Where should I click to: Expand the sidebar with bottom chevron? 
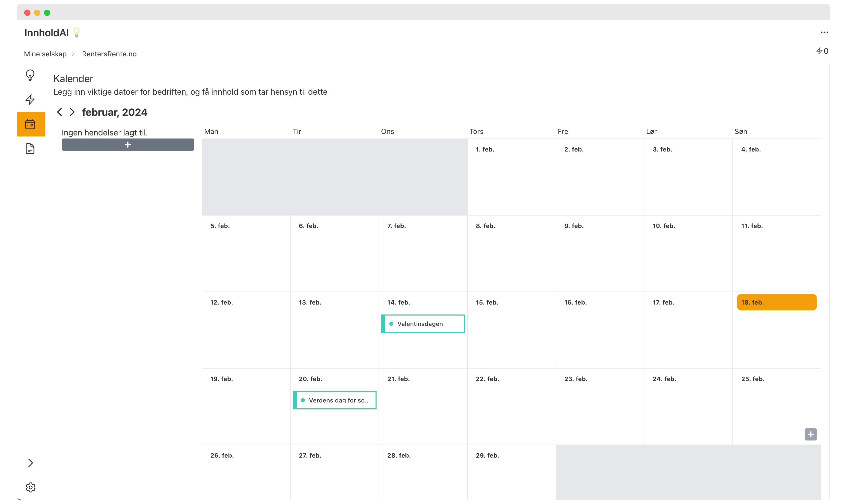pos(31,463)
